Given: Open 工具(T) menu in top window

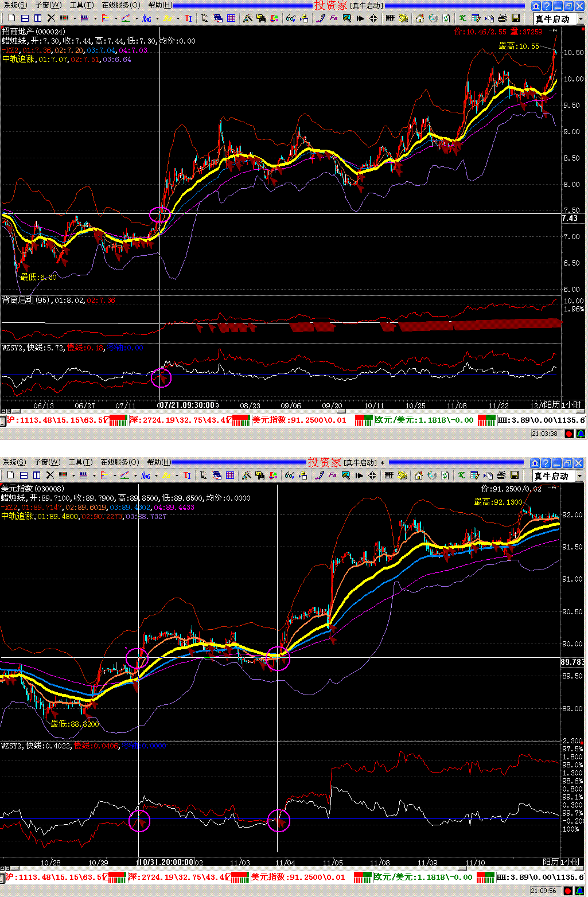Looking at the screenshot, I should 81,5.
